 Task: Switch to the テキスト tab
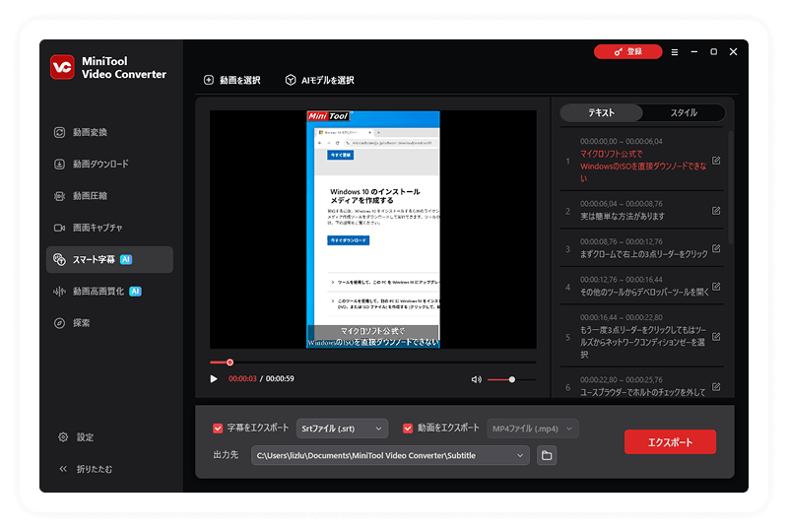(601, 112)
